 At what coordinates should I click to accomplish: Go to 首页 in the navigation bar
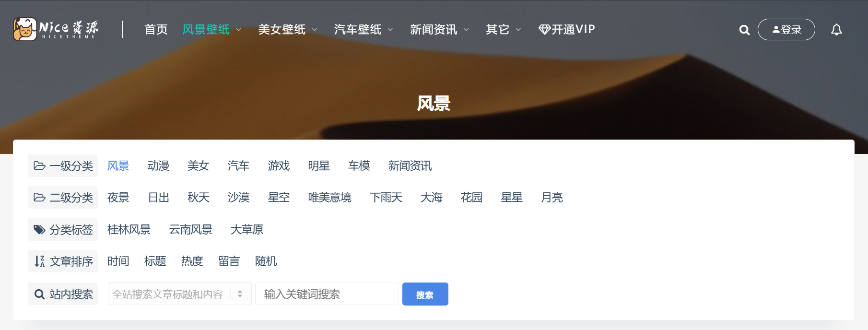pyautogui.click(x=156, y=30)
